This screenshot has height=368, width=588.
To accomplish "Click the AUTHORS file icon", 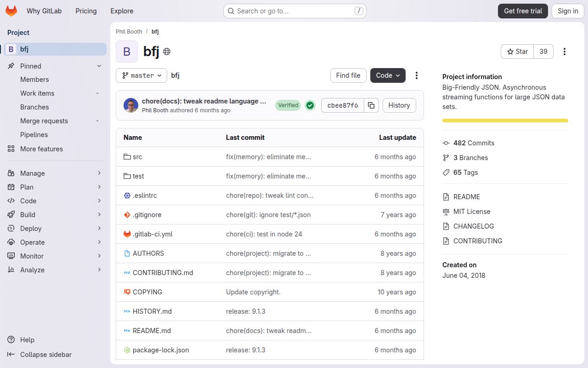I will 127,253.
